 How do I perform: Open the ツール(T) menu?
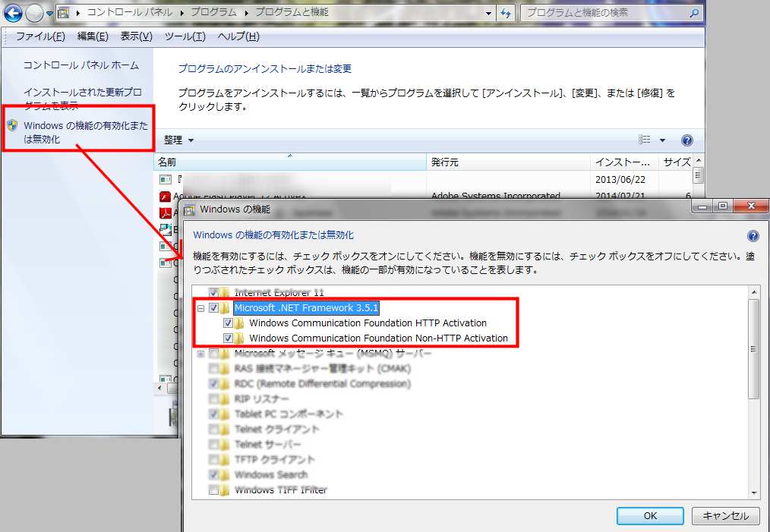pyautogui.click(x=185, y=36)
